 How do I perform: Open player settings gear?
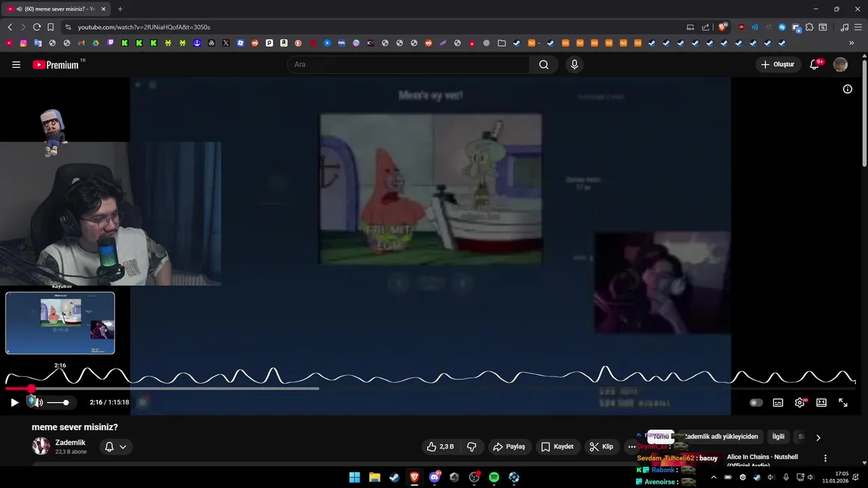tap(800, 403)
